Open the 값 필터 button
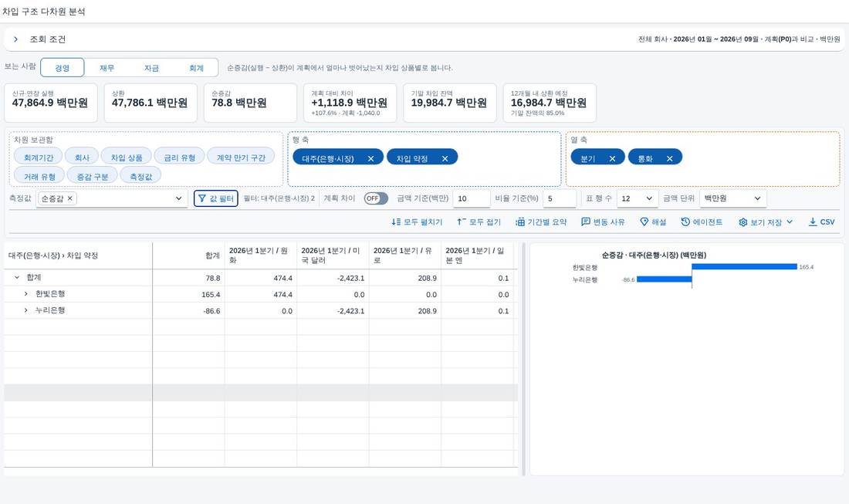 (x=216, y=198)
